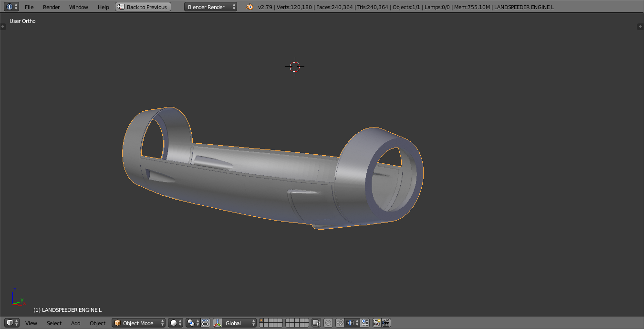Click the Mem:755.10M status text
The height and width of the screenshot is (329, 644).
click(472, 7)
